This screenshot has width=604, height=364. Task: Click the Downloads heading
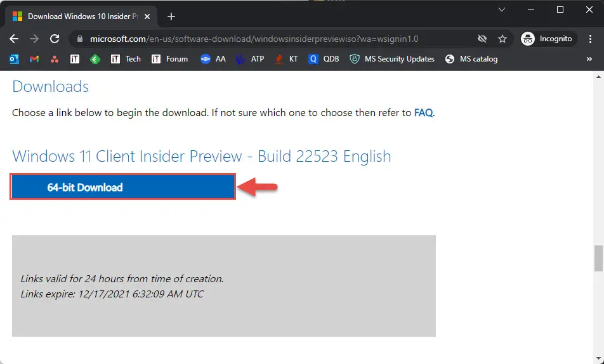[x=51, y=87]
